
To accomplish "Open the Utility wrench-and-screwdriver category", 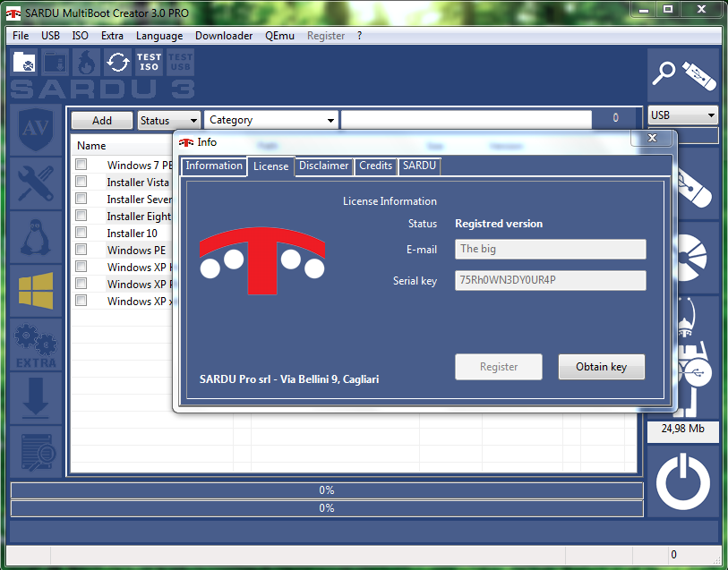I will pos(36,183).
